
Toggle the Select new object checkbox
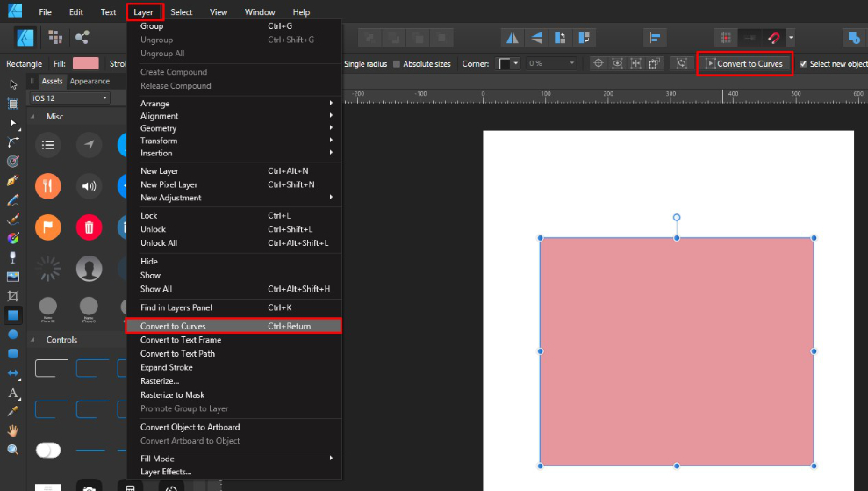[x=803, y=64]
